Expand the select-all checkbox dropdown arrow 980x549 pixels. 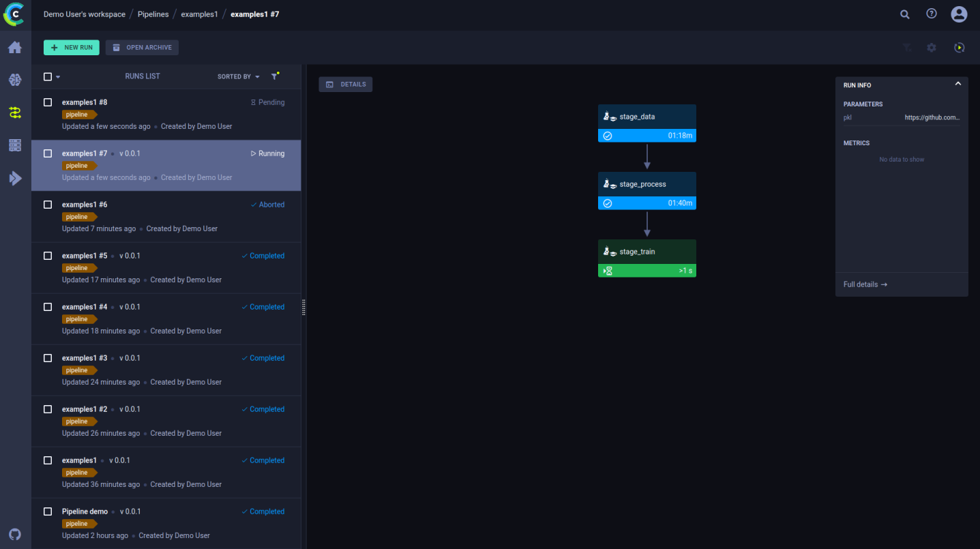click(58, 77)
